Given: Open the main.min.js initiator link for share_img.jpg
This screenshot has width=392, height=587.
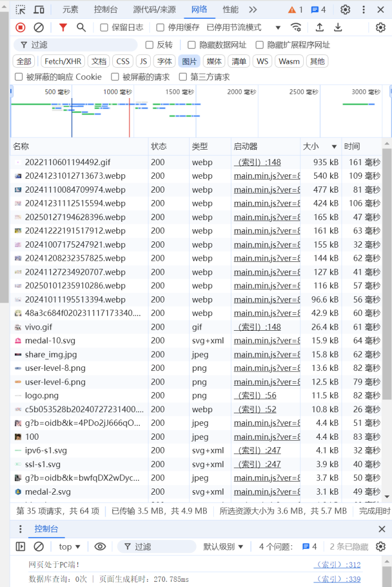Looking at the screenshot, I should click(x=266, y=354).
